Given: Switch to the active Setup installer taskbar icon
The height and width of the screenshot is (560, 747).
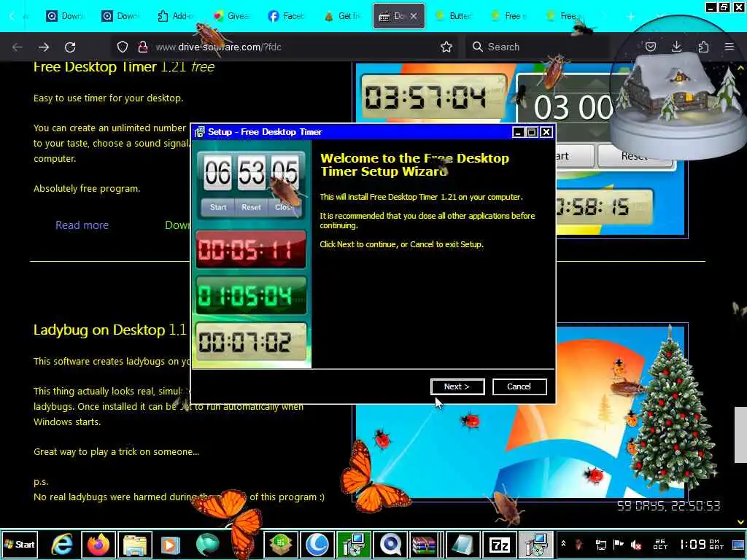Looking at the screenshot, I should click(536, 544).
